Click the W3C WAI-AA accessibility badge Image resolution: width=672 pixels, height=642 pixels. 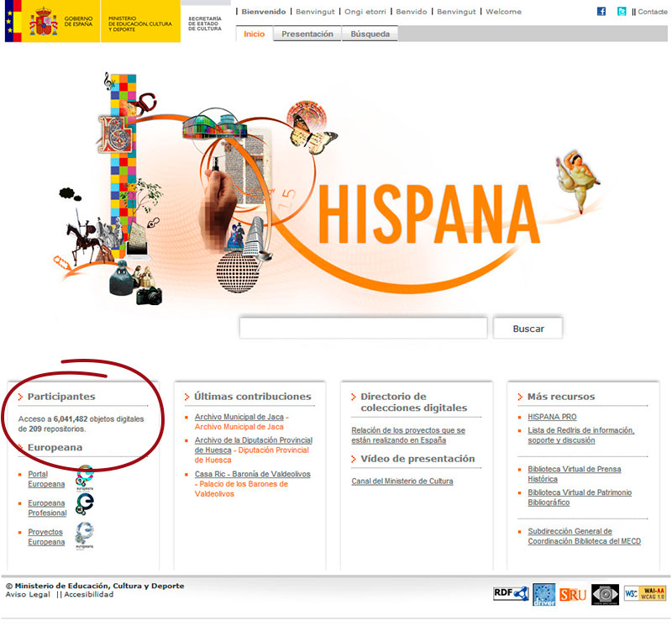645,593
